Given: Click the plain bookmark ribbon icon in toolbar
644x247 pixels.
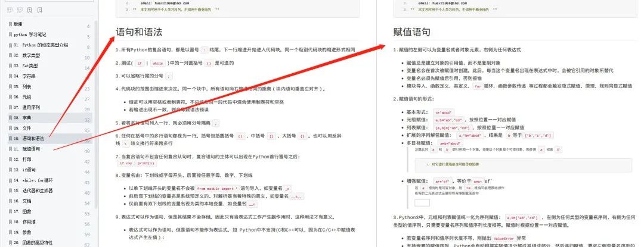Looking at the screenshot, I should tap(39, 10).
